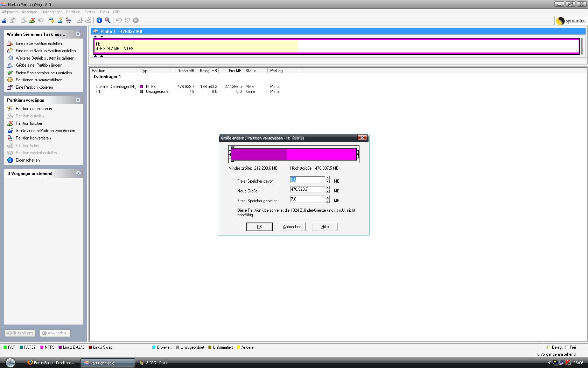Viewport: 588px width, 368px height.
Task: Click the Symantec logo
Action: pyautogui.click(x=571, y=21)
